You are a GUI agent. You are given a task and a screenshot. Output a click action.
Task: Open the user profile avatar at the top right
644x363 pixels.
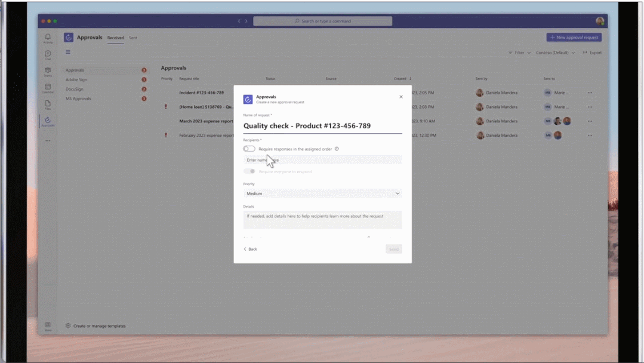tap(600, 21)
